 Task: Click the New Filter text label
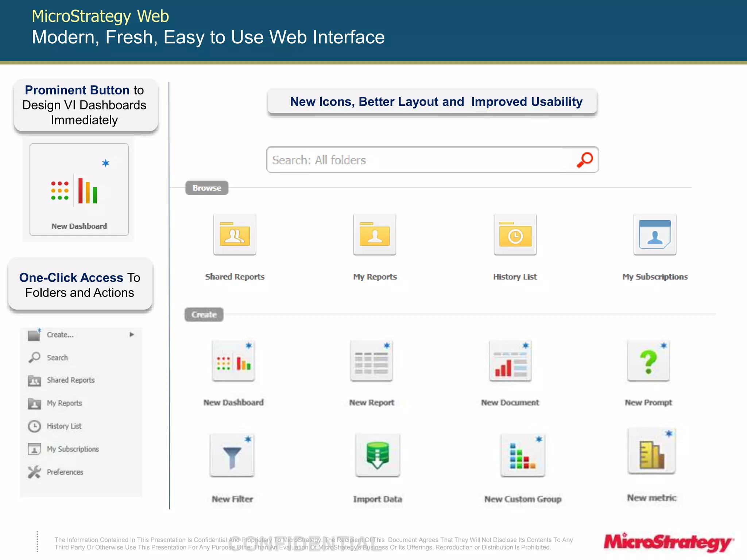tap(232, 499)
